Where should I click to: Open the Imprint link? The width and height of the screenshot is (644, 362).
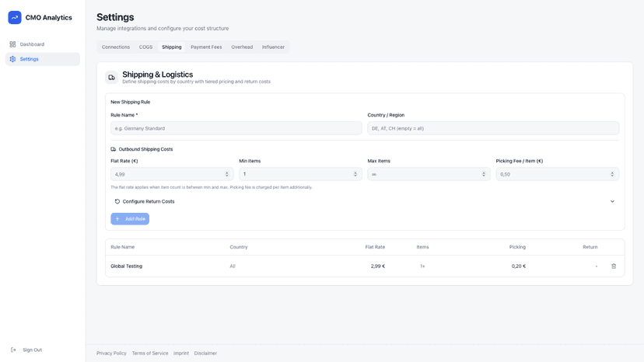click(x=181, y=353)
